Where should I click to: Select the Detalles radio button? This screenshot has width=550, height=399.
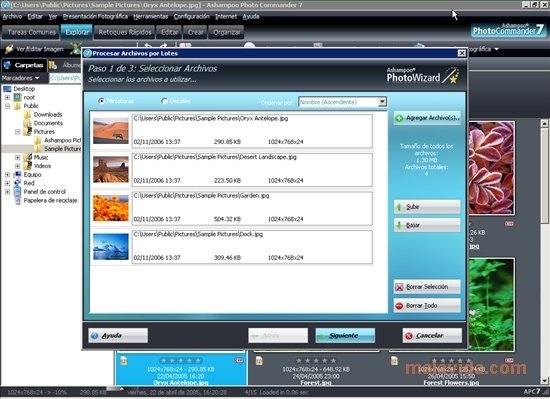[164, 101]
